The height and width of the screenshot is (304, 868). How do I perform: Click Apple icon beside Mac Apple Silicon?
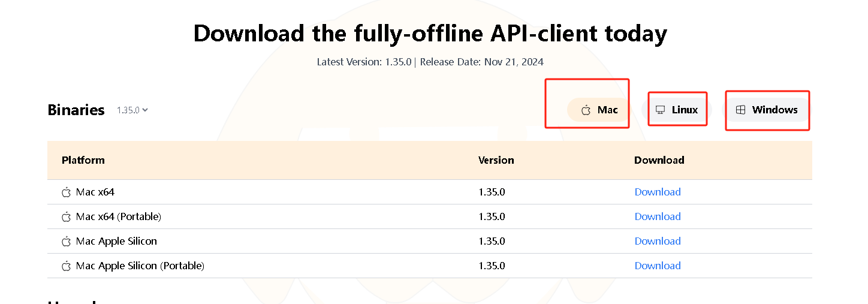[x=67, y=242]
